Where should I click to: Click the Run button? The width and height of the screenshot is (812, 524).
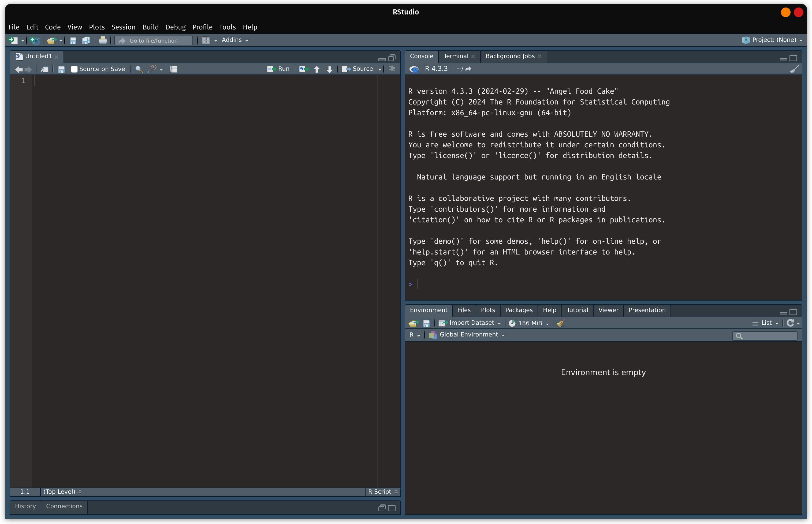[x=278, y=69]
